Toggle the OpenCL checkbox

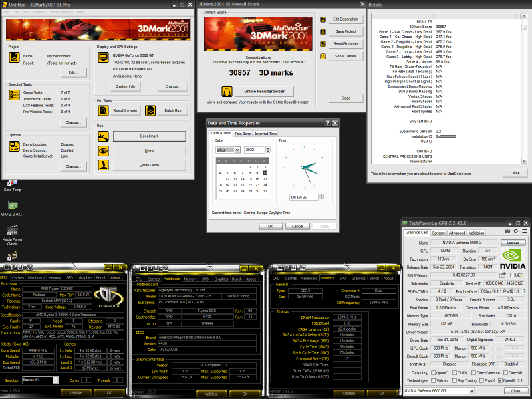(434, 373)
